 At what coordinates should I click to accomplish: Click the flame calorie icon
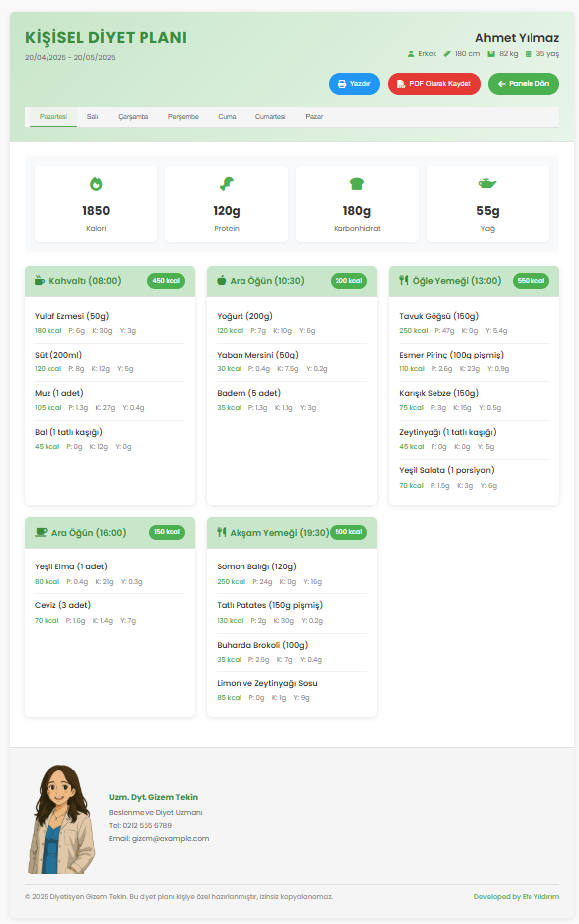pyautogui.click(x=96, y=184)
